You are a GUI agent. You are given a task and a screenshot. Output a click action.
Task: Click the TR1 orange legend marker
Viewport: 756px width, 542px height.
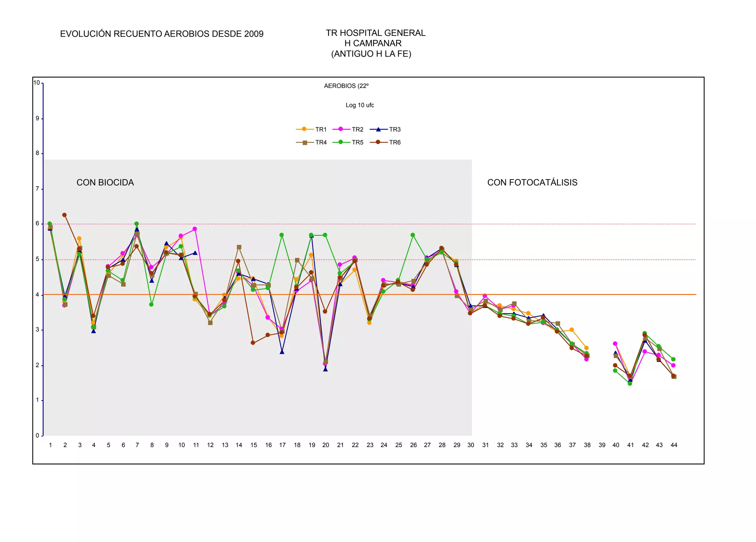coord(305,129)
